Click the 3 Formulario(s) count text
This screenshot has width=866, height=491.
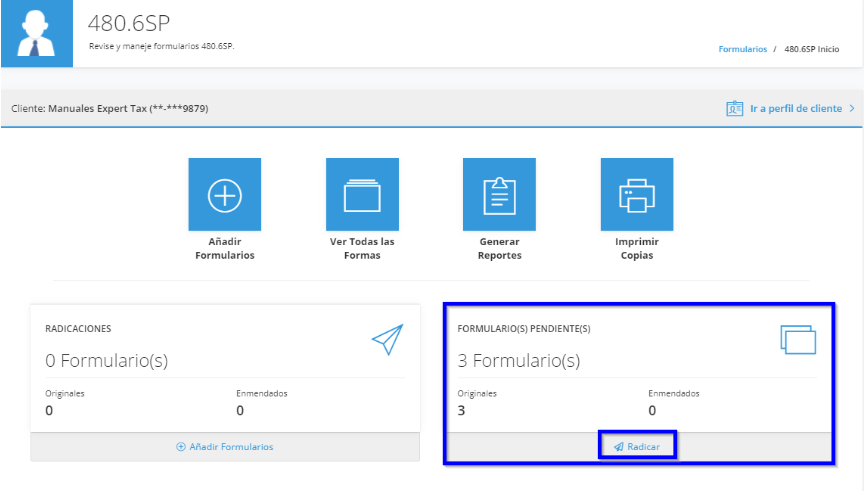click(x=519, y=361)
